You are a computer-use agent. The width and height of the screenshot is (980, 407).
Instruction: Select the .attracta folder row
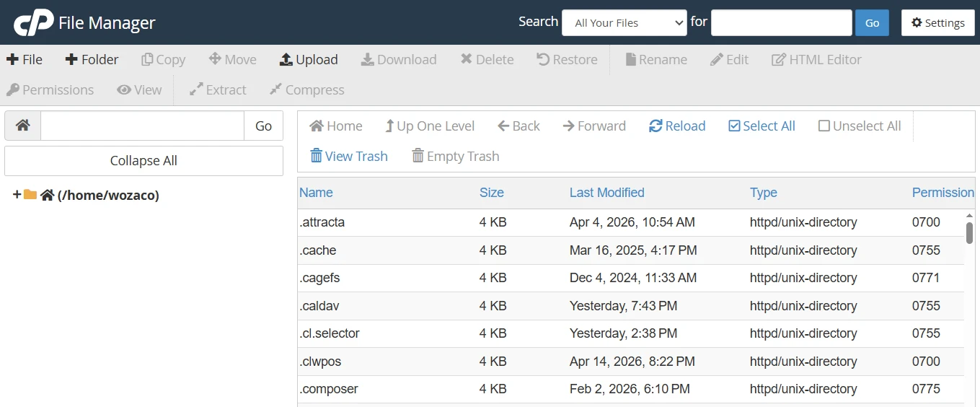tap(631, 222)
